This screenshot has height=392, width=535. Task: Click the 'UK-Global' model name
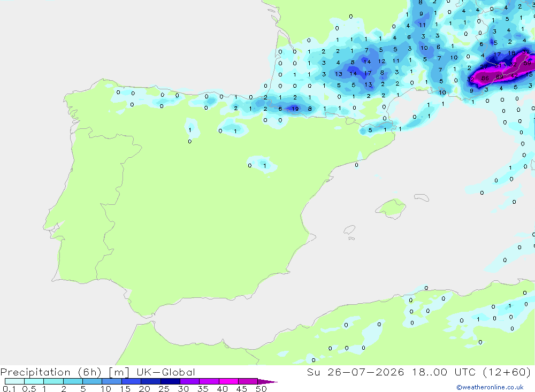click(x=166, y=372)
